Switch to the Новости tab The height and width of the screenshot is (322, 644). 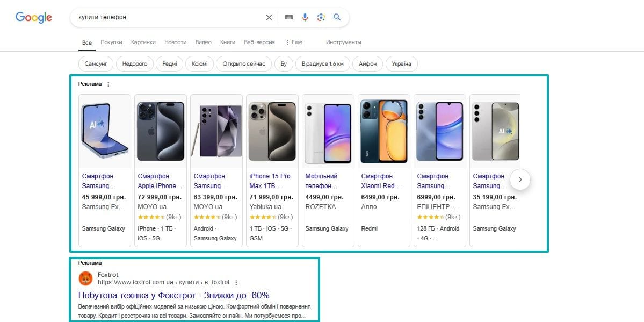176,42
